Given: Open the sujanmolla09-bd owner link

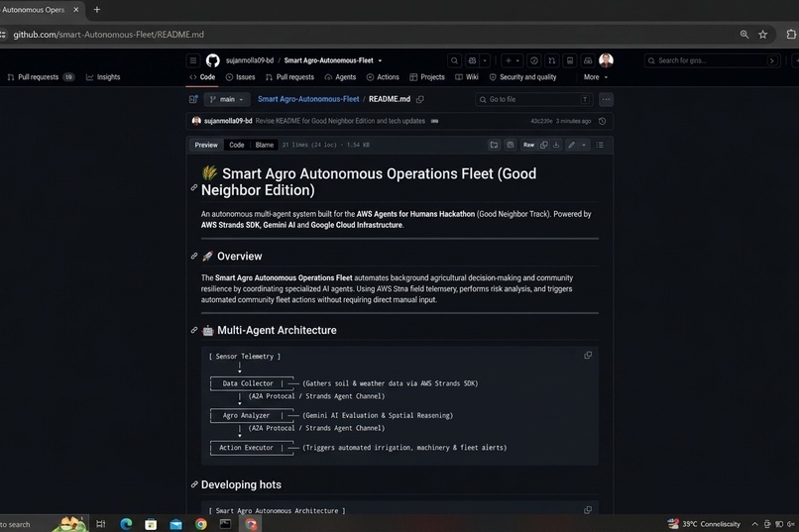Looking at the screenshot, I should point(250,60).
